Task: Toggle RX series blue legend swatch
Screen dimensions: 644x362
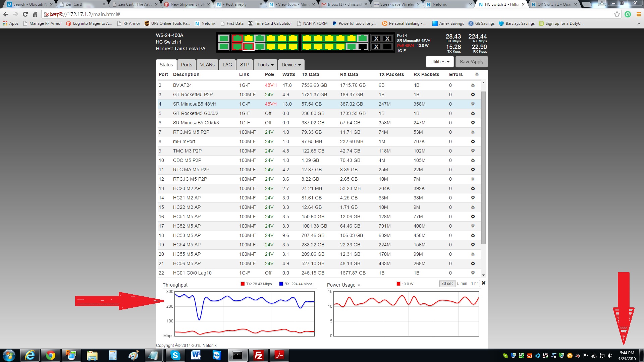Action: [281, 284]
